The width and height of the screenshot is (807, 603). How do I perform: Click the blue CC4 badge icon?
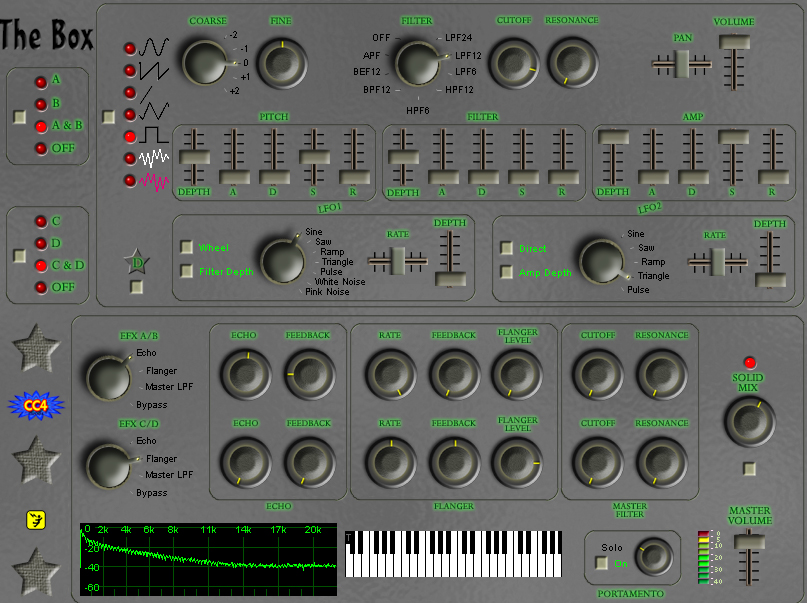tap(38, 403)
